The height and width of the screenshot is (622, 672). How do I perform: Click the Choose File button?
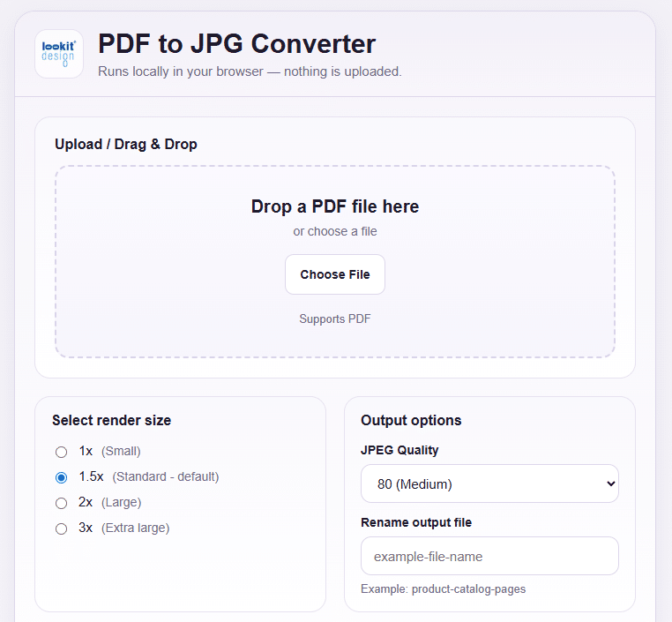click(x=335, y=274)
